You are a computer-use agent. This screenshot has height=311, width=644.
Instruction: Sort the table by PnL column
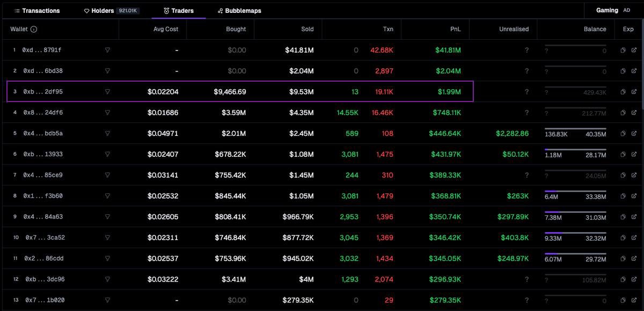pyautogui.click(x=455, y=29)
